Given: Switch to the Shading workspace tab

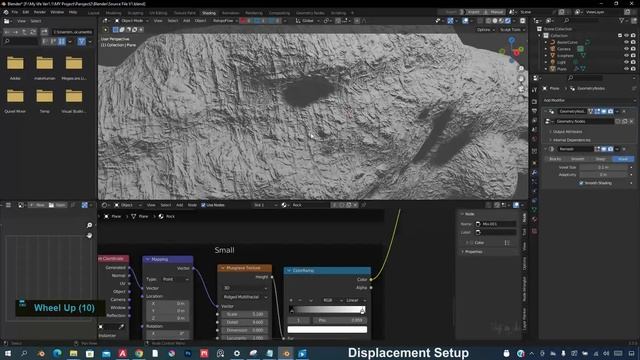Looking at the screenshot, I should click(x=209, y=13).
